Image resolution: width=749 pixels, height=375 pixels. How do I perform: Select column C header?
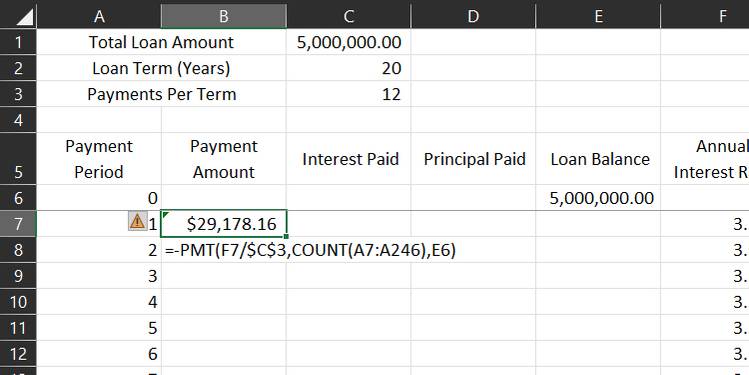[349, 17]
